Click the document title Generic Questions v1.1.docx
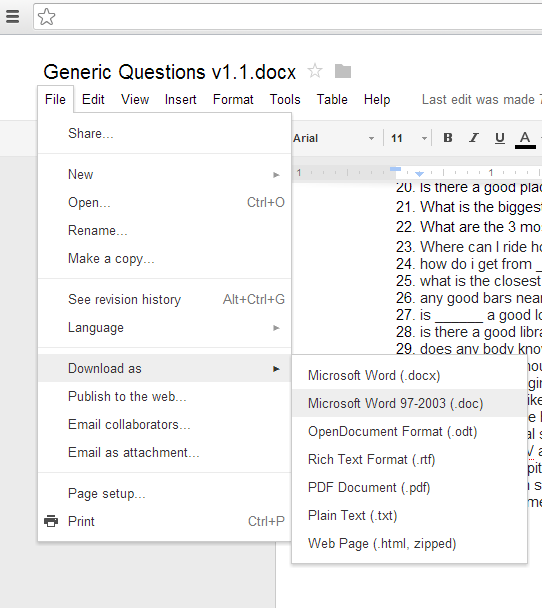Viewport: 542px width, 608px height. point(169,72)
